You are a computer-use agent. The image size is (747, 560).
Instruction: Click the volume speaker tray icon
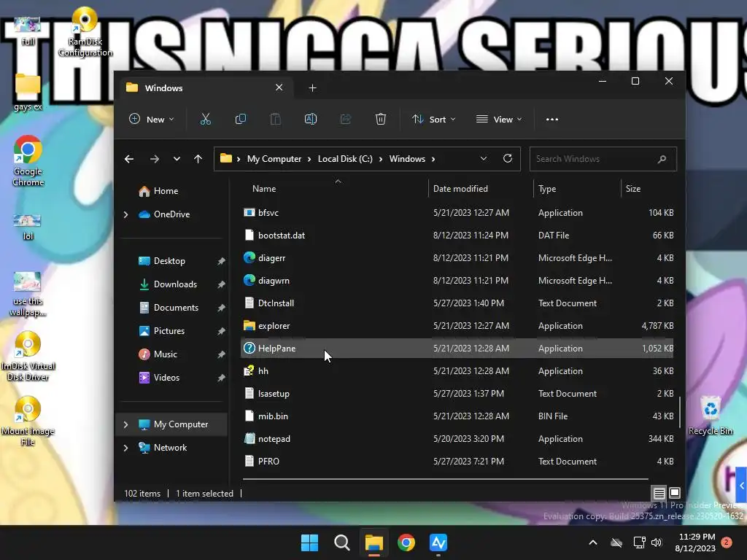pyautogui.click(x=657, y=542)
